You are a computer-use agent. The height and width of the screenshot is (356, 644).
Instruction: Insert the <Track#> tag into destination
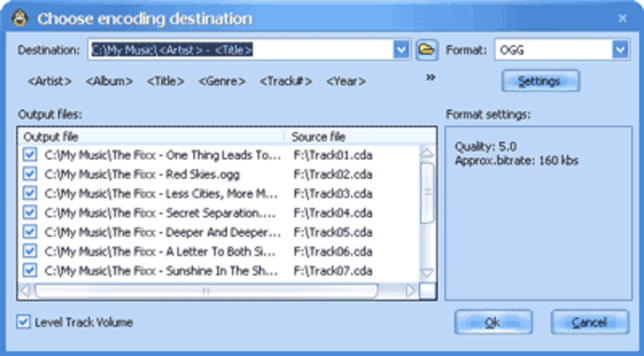coord(286,81)
